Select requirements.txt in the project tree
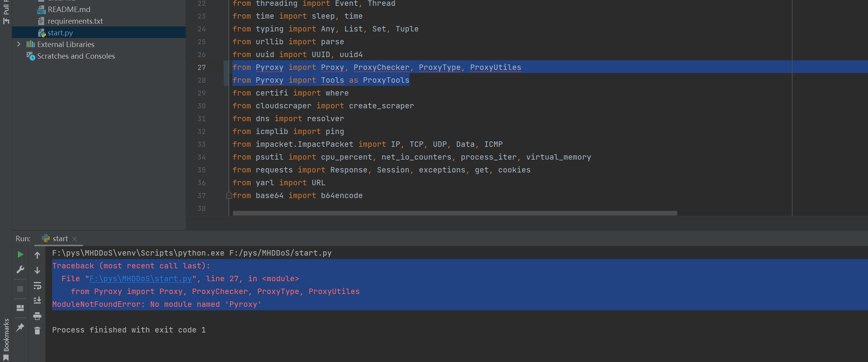 75,21
